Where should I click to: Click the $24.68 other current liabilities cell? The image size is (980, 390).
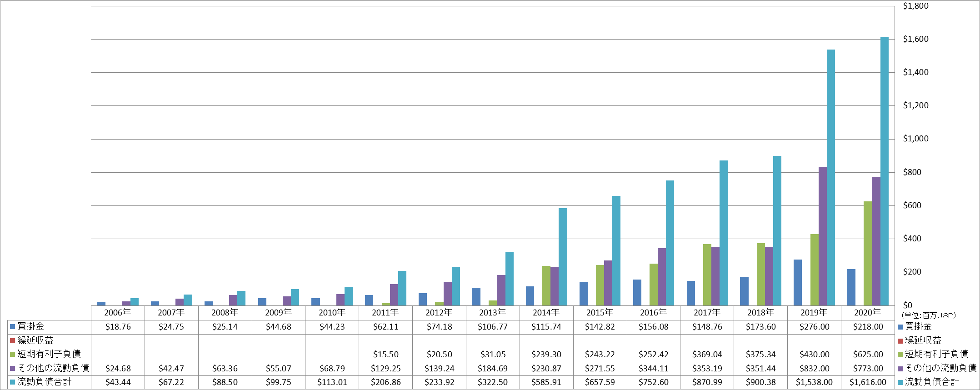(118, 369)
